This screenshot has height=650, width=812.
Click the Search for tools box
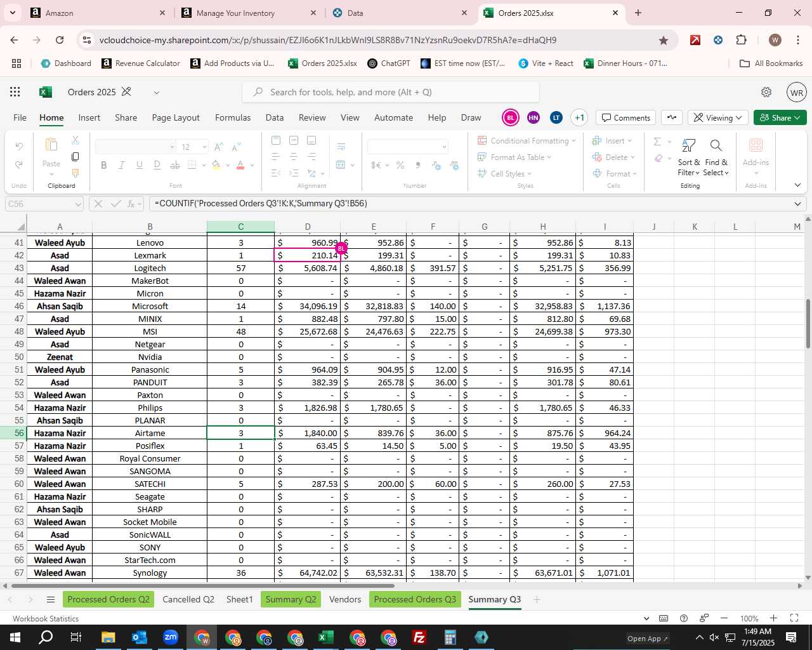391,92
